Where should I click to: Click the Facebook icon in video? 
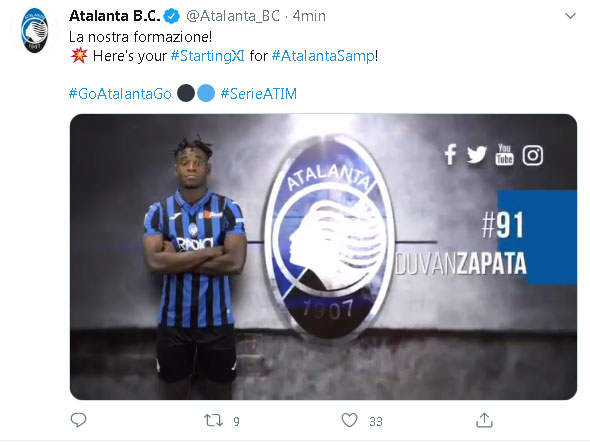(450, 154)
